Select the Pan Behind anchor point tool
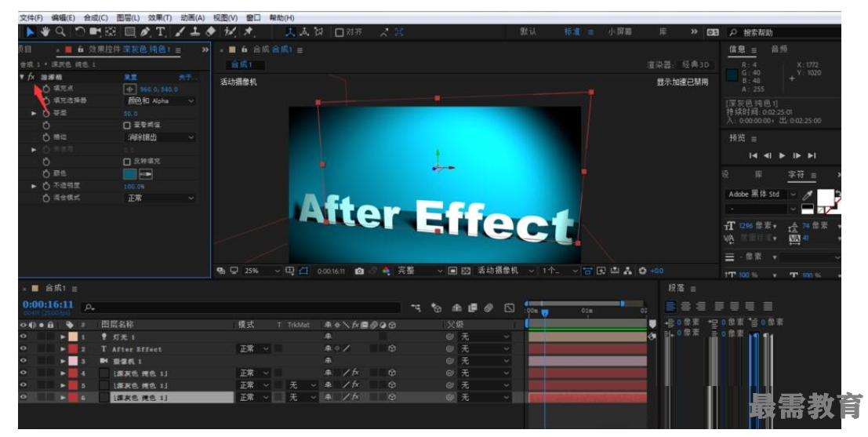Image resolution: width=868 pixels, height=437 pixels. pyautogui.click(x=111, y=32)
